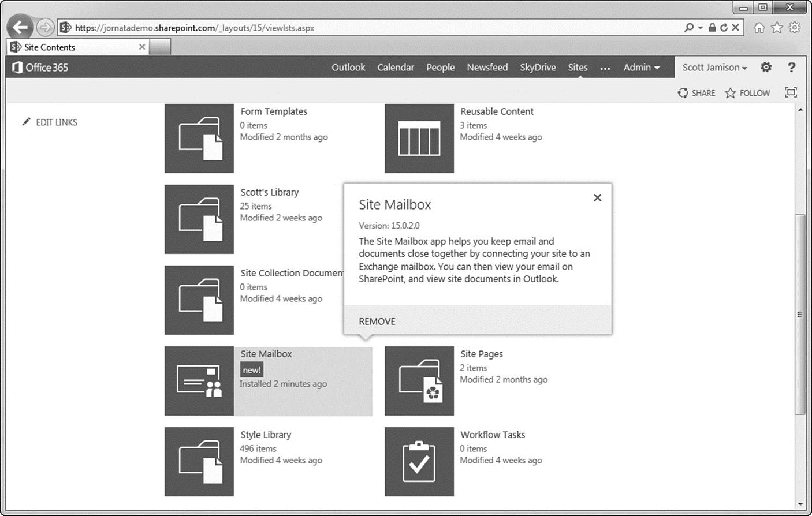Click REMOVE in the Site Mailbox callout

pyautogui.click(x=377, y=321)
